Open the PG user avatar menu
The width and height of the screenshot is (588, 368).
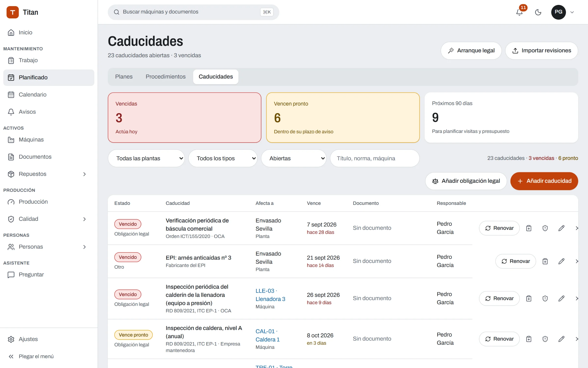(558, 12)
